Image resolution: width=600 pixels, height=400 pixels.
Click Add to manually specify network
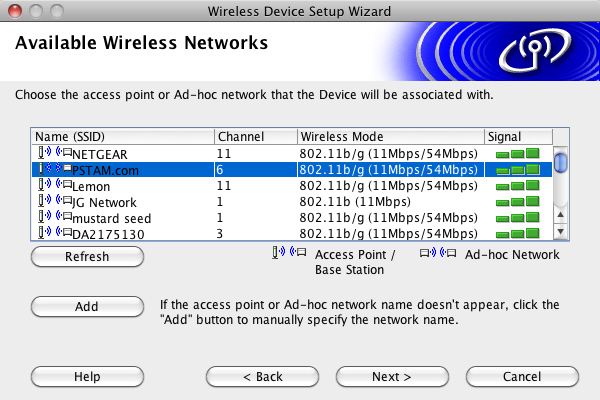87,307
